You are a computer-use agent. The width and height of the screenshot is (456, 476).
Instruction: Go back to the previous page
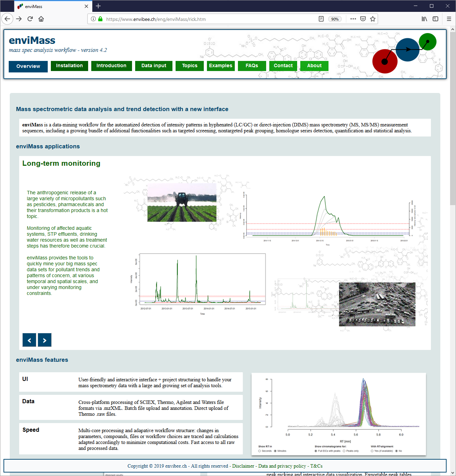pyautogui.click(x=7, y=19)
